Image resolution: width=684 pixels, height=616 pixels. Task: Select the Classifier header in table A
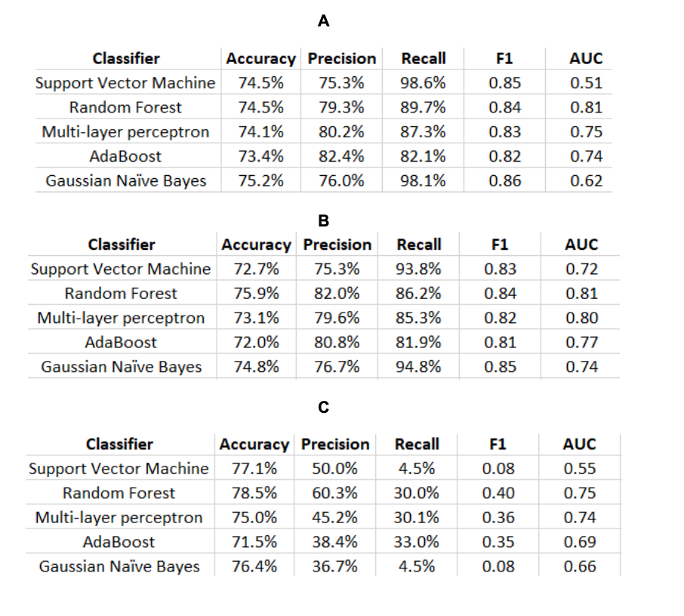click(126, 58)
